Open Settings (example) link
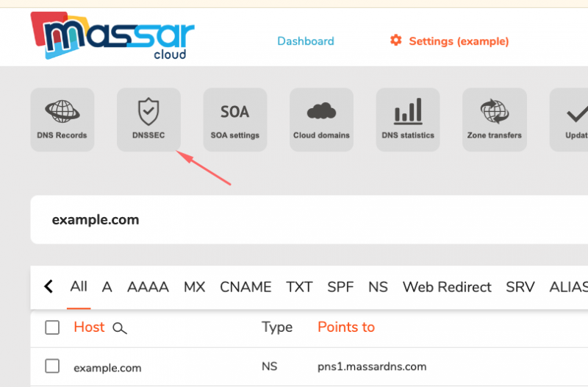The height and width of the screenshot is (387, 588). 459,41
